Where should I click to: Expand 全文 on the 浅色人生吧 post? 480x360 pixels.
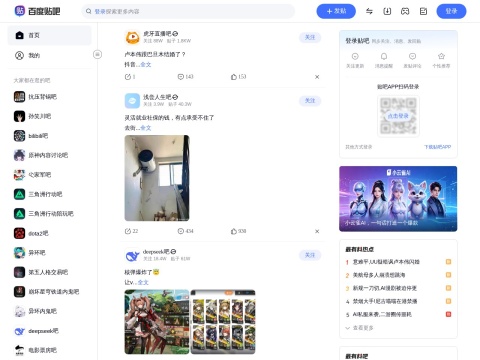(x=146, y=128)
